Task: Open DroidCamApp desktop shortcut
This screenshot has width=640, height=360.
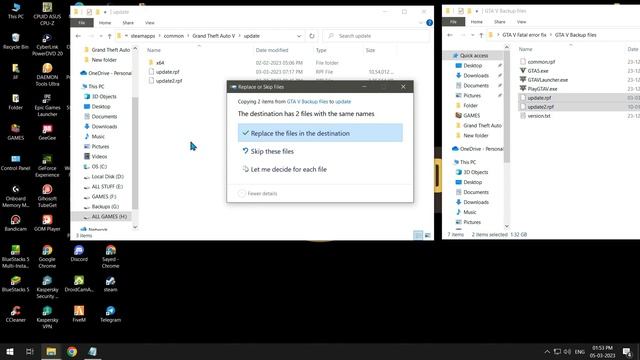Action: pyautogui.click(x=79, y=284)
